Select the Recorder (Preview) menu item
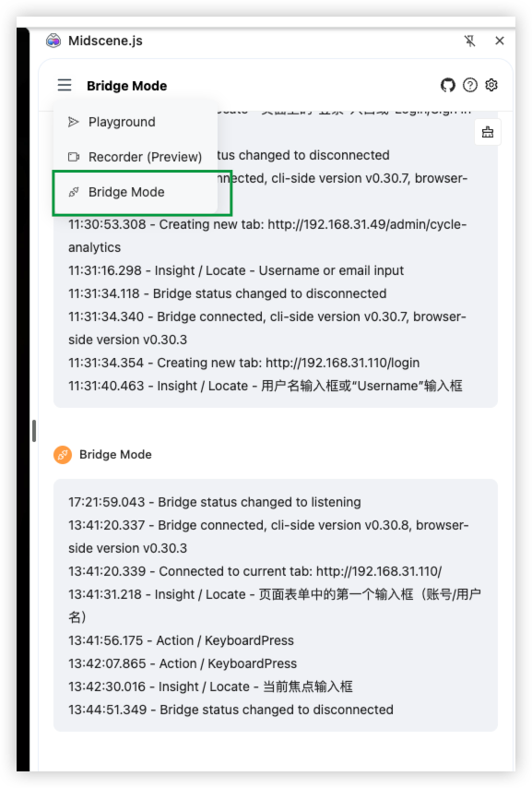This screenshot has width=532, height=788. (x=136, y=157)
